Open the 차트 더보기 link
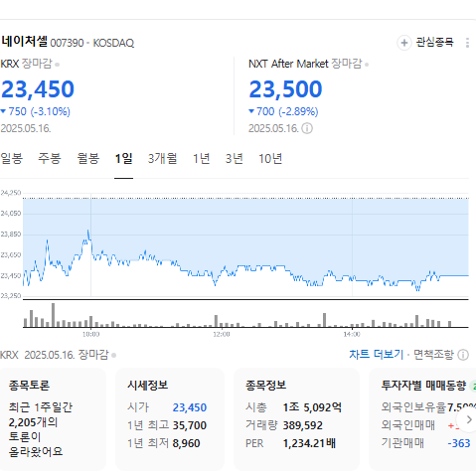 377,355
